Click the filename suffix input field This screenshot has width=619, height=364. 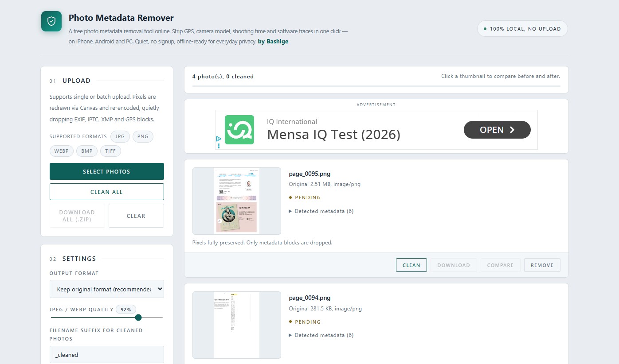pos(107,355)
